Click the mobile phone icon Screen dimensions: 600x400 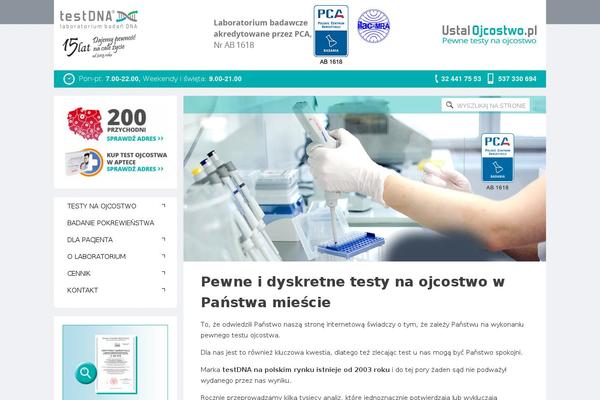coord(490,78)
